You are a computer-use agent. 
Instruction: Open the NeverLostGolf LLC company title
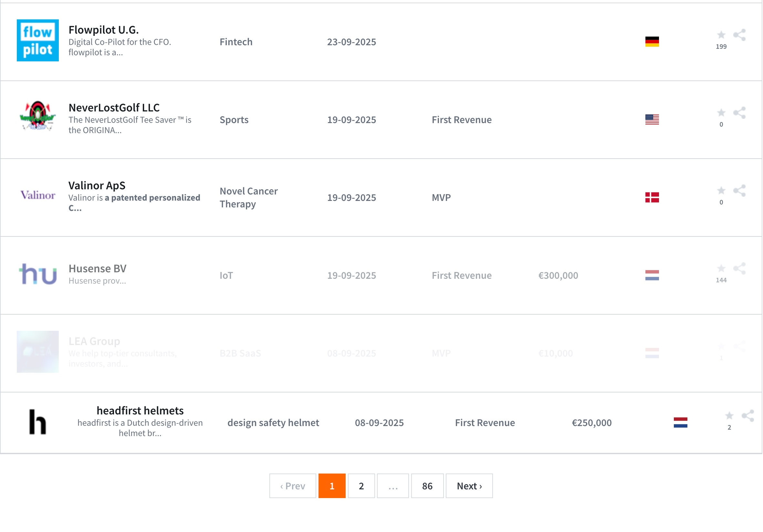click(114, 108)
